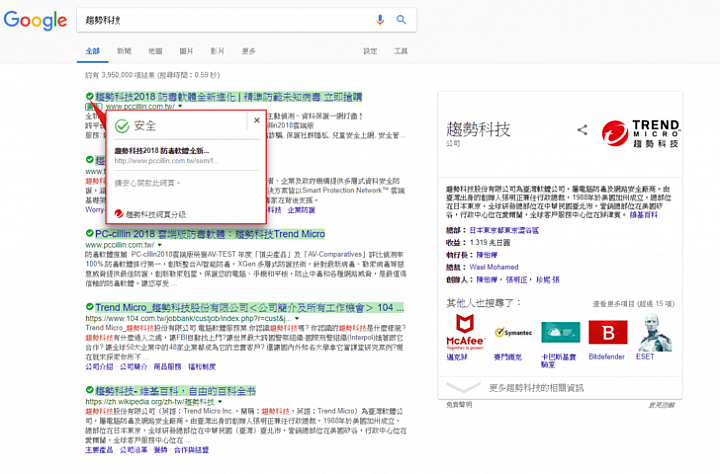This screenshot has height=474, width=720.
Task: Open 公司簡介 sitelink
Action: pyautogui.click(x=134, y=367)
